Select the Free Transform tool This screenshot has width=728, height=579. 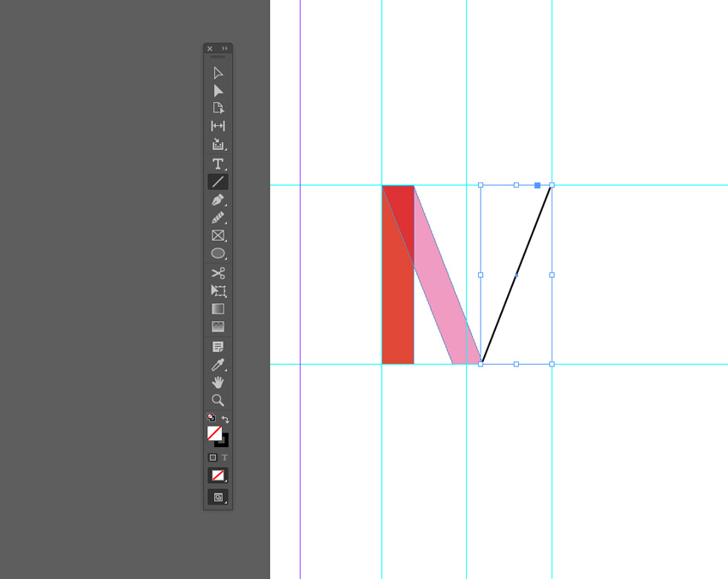218,290
